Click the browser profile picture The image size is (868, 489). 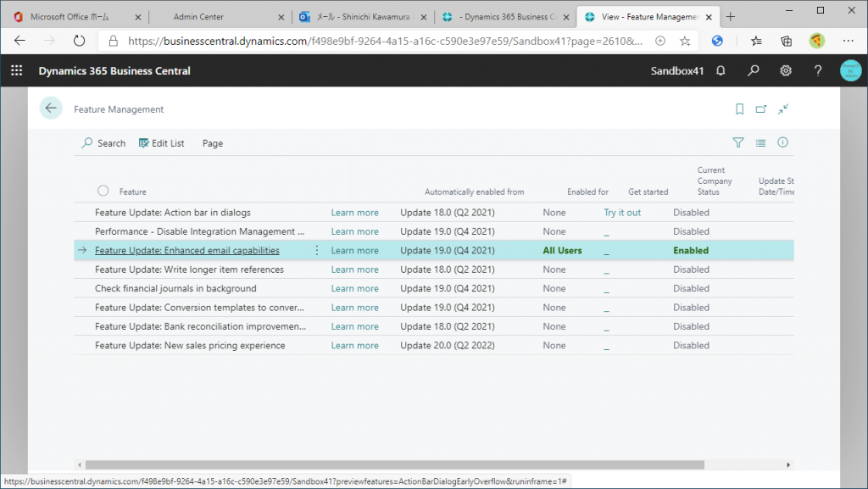[x=816, y=41]
